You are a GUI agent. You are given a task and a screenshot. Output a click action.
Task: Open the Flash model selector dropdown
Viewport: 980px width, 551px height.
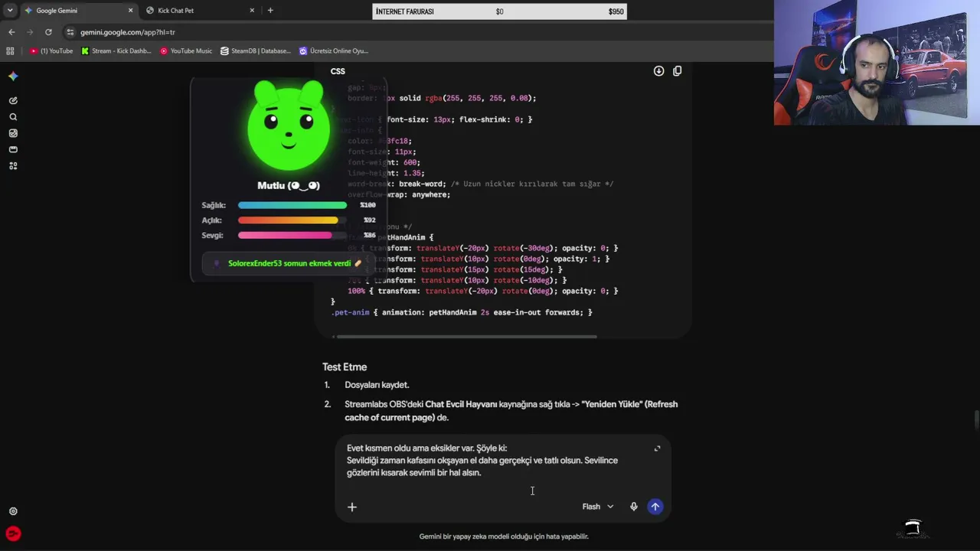pos(598,507)
